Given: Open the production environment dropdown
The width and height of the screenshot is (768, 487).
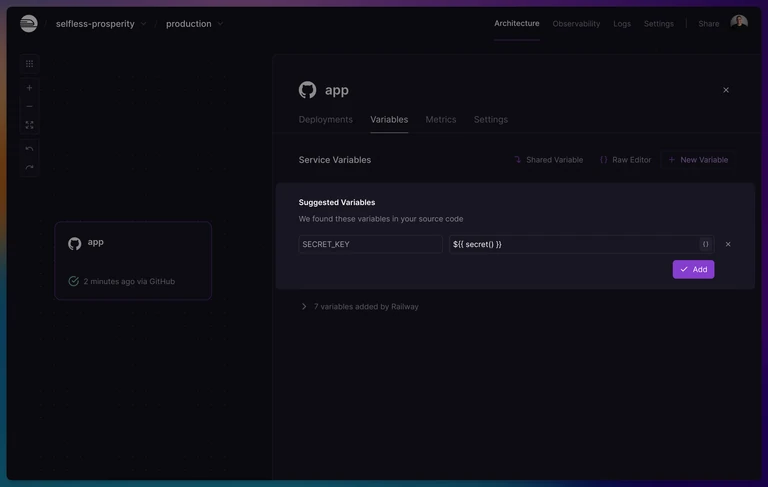Looking at the screenshot, I should (x=194, y=24).
